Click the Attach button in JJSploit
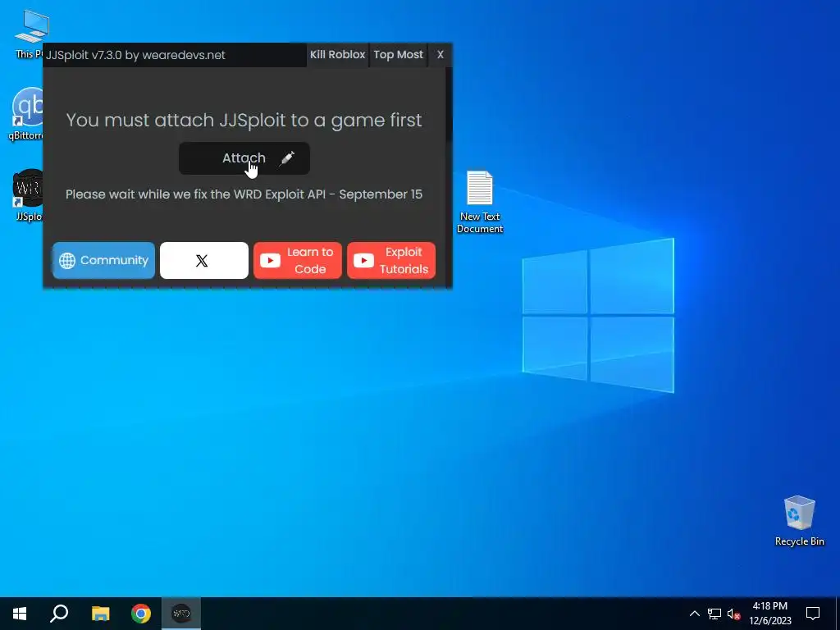This screenshot has height=630, width=840. coord(244,158)
